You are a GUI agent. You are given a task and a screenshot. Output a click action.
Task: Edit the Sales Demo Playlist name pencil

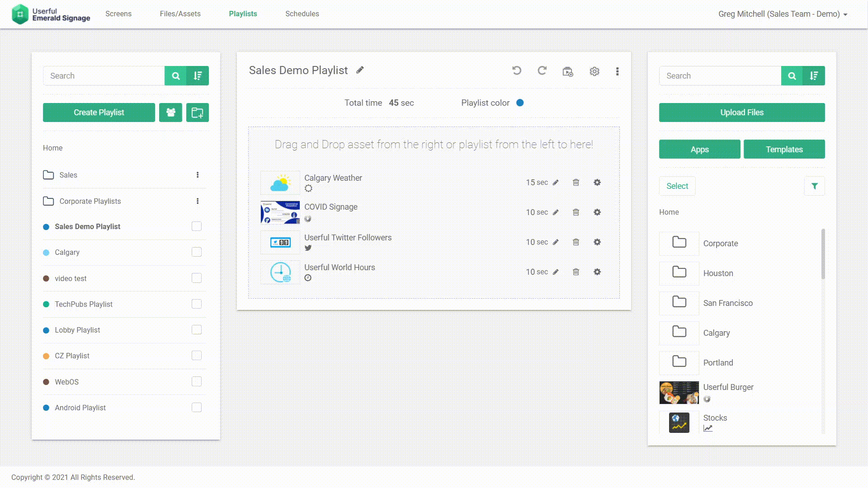pos(360,70)
